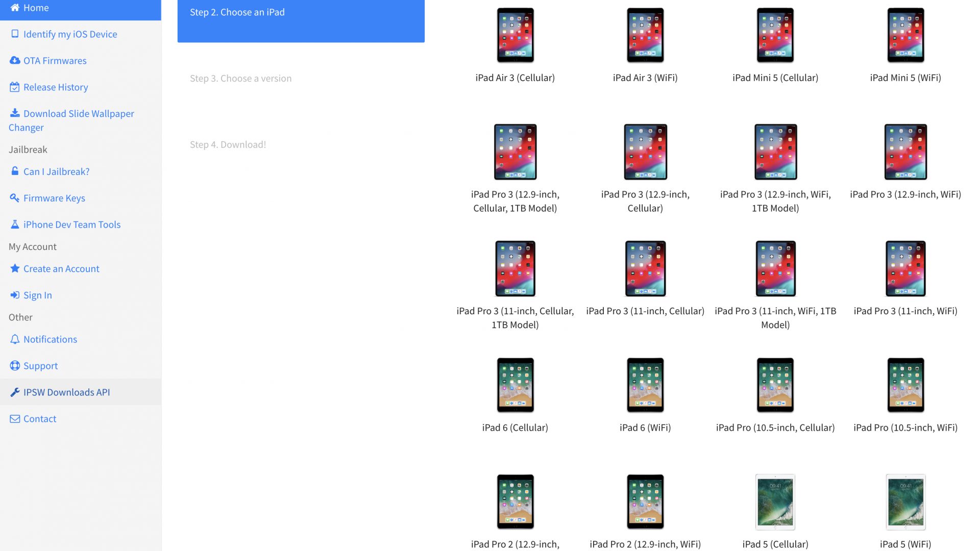
Task: Click the iPad 5 (WiFi) label
Action: point(905,544)
